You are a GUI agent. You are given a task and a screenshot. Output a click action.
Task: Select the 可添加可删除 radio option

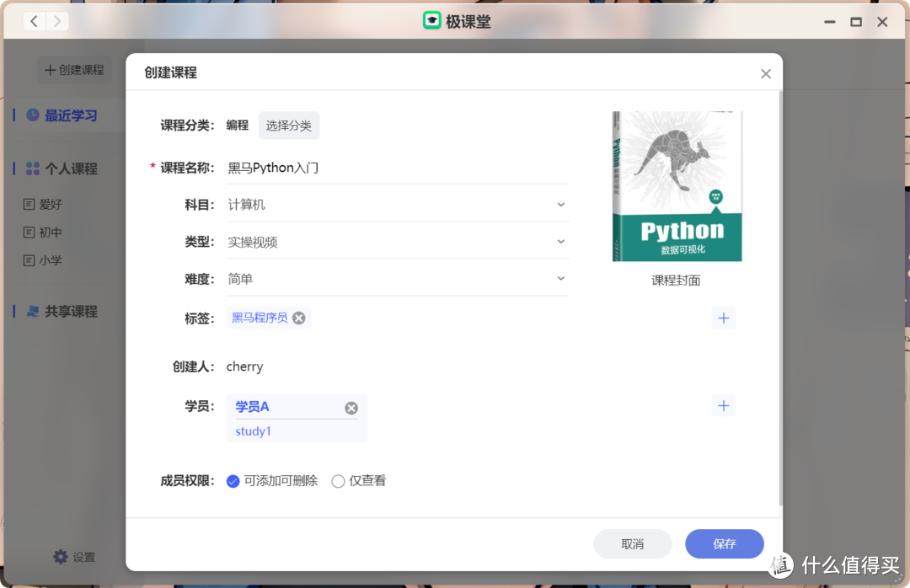point(233,480)
